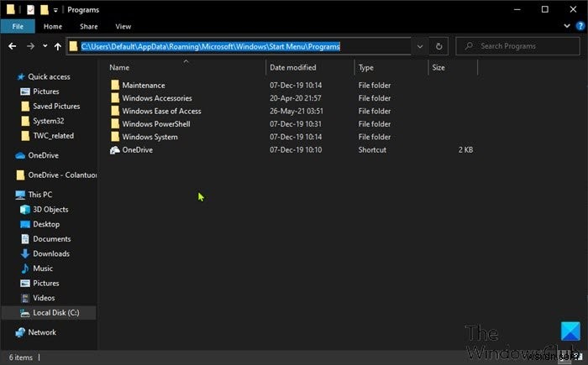Open Videos in the navigation pane
588x365 pixels.
click(44, 298)
